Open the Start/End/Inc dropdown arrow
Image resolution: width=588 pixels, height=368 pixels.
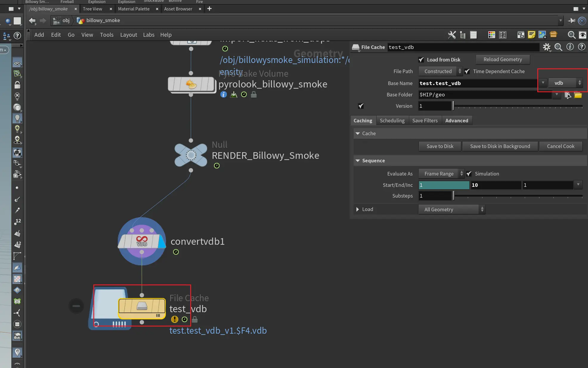(x=578, y=185)
